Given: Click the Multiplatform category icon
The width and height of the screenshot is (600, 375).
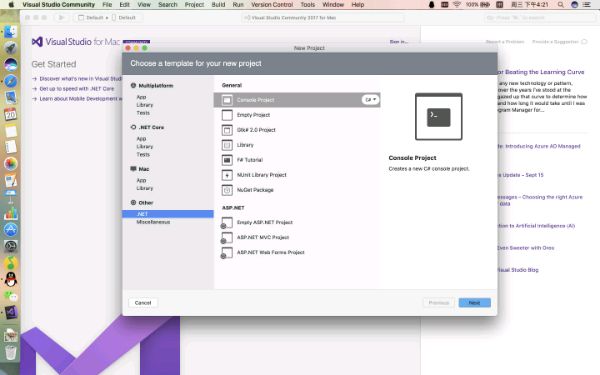Looking at the screenshot, I should point(133,85).
